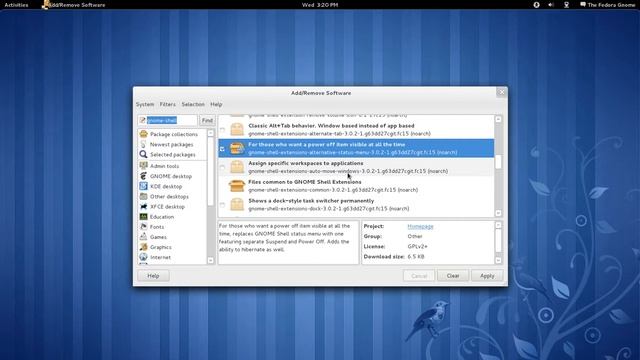Toggle checkbox for dock-style task switcher package

(x=222, y=205)
